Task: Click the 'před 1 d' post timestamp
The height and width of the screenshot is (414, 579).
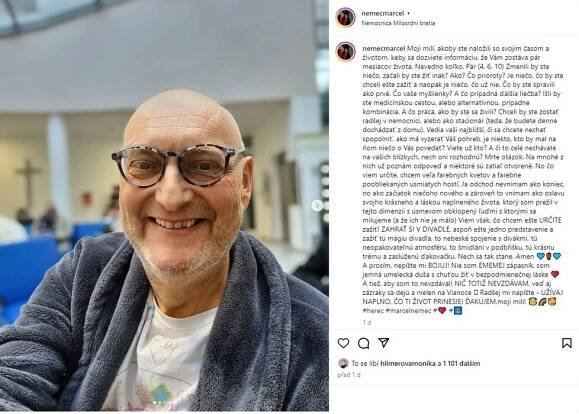Action: [x=349, y=375]
